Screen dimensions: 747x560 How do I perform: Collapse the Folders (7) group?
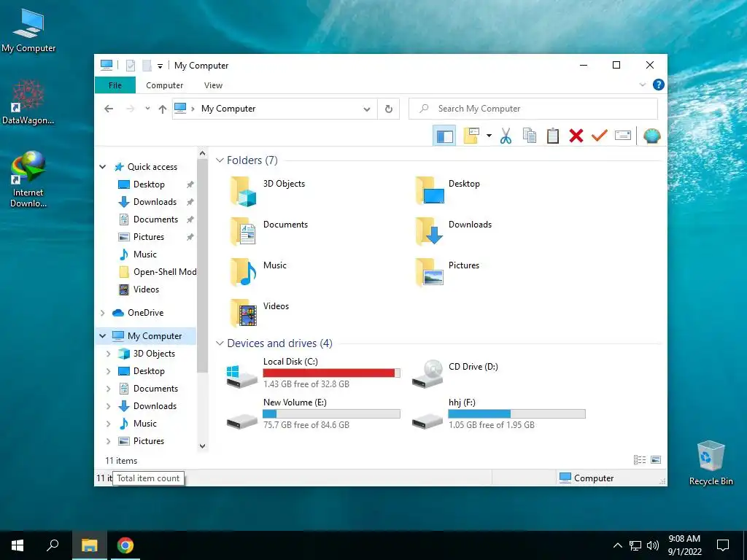tap(220, 160)
